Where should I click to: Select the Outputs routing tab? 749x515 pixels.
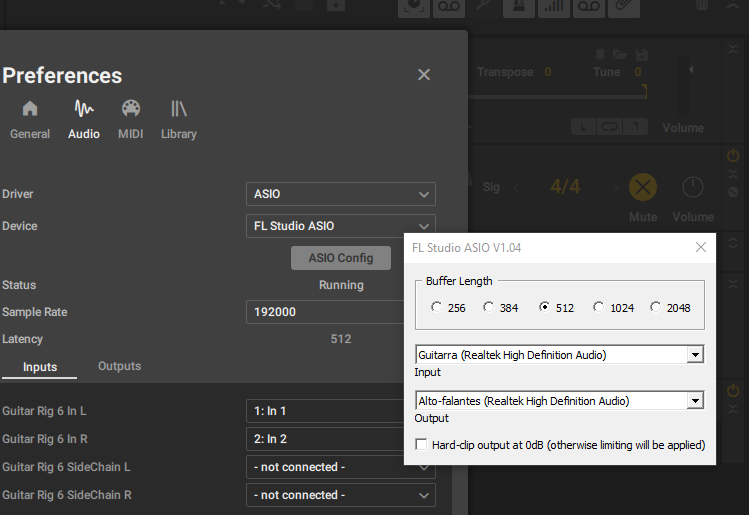click(x=119, y=366)
